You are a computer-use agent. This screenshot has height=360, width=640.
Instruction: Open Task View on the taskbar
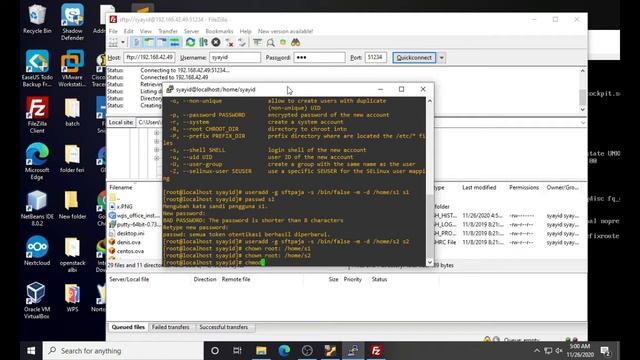[x=237, y=351]
